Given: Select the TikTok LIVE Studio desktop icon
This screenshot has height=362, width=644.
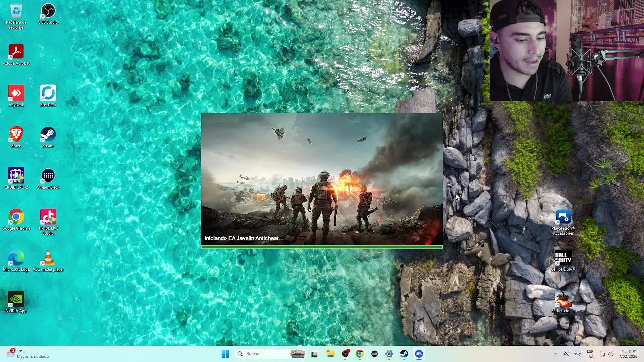Looking at the screenshot, I should (x=48, y=222).
